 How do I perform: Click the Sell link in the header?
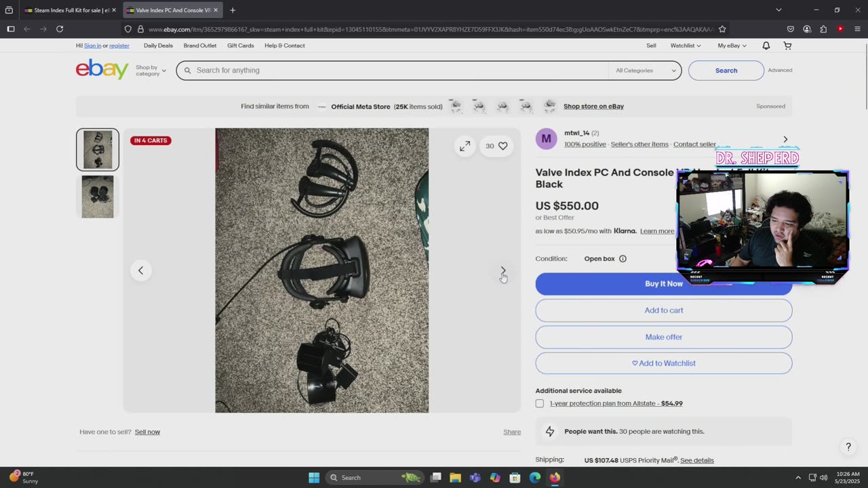pyautogui.click(x=651, y=45)
